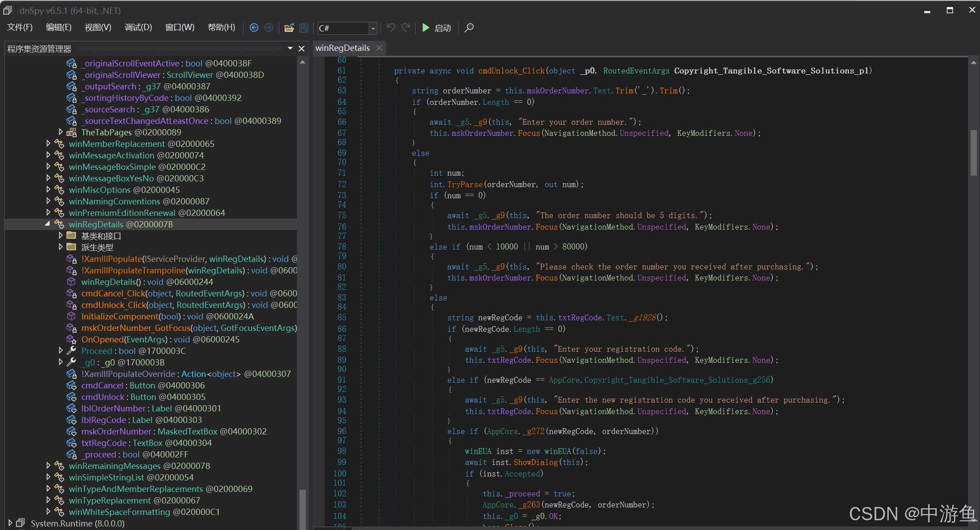The image size is (980, 530).
Task: Click the navigate forward arrow icon
Action: 269,28
